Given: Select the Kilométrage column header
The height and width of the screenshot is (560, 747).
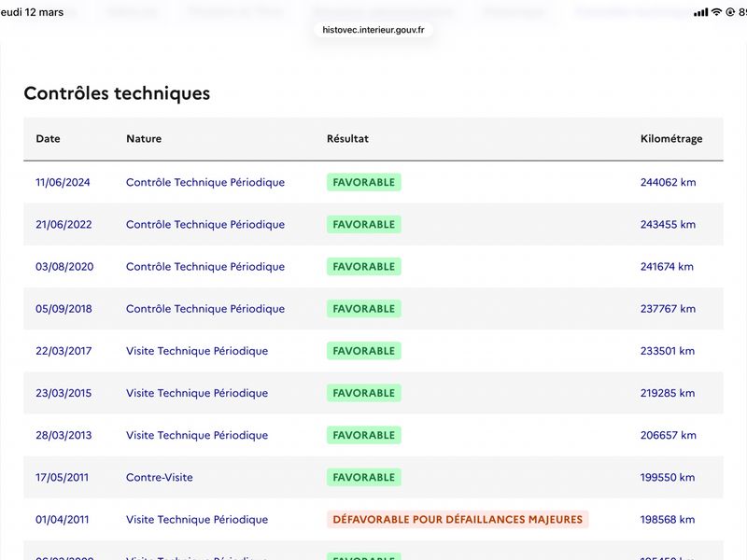Looking at the screenshot, I should pyautogui.click(x=671, y=138).
